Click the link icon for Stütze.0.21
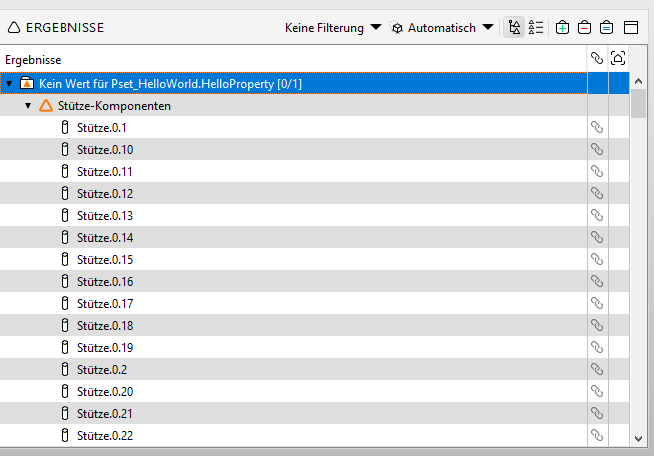 pyautogui.click(x=597, y=413)
